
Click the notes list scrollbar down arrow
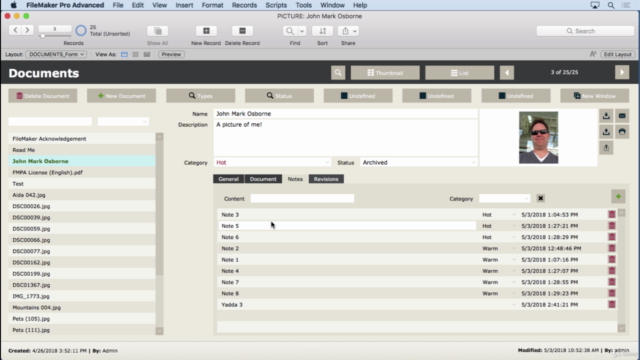pyautogui.click(x=622, y=328)
